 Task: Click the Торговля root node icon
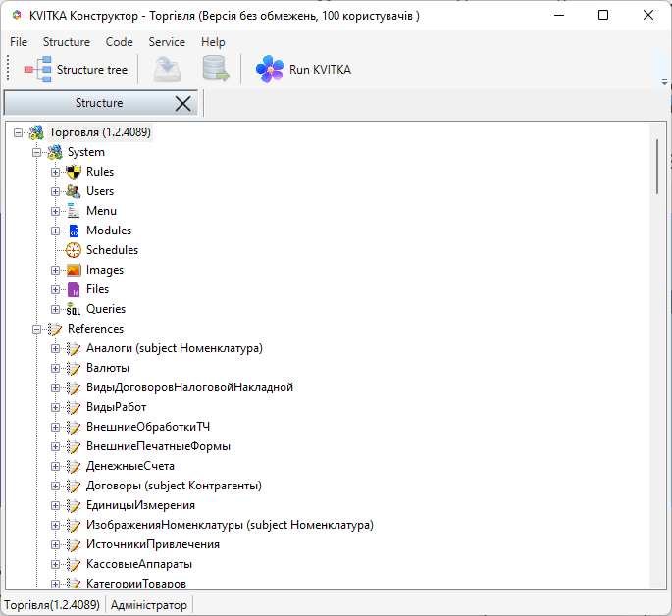[36, 132]
